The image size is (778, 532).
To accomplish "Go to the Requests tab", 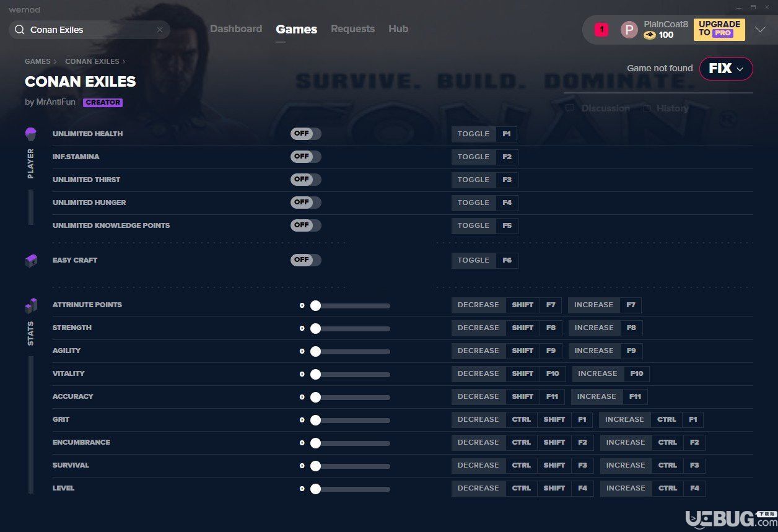I will (x=352, y=29).
